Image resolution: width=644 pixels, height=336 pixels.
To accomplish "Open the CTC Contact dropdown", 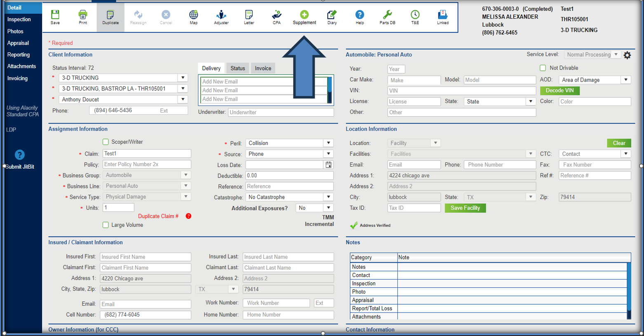I will tap(626, 154).
